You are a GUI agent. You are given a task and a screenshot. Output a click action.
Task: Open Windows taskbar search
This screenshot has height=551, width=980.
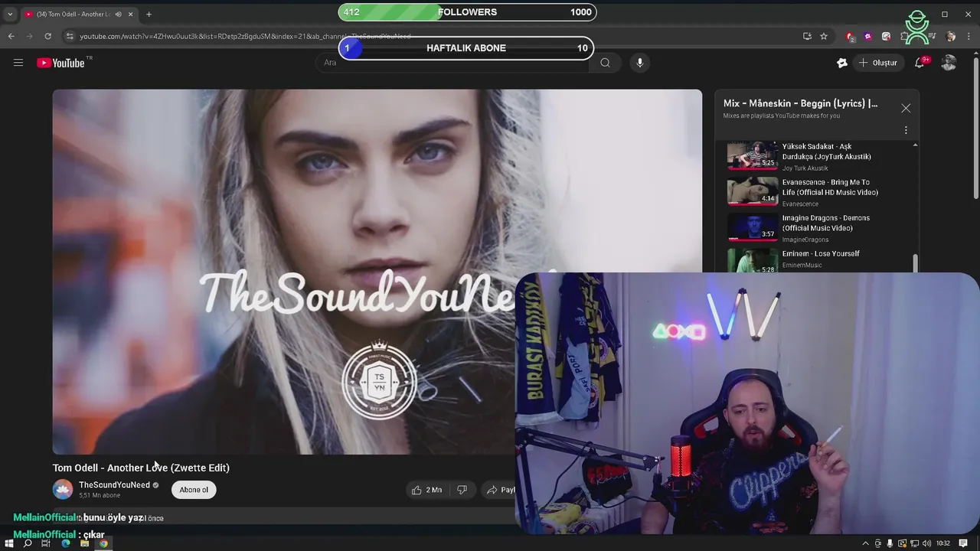[x=28, y=543]
